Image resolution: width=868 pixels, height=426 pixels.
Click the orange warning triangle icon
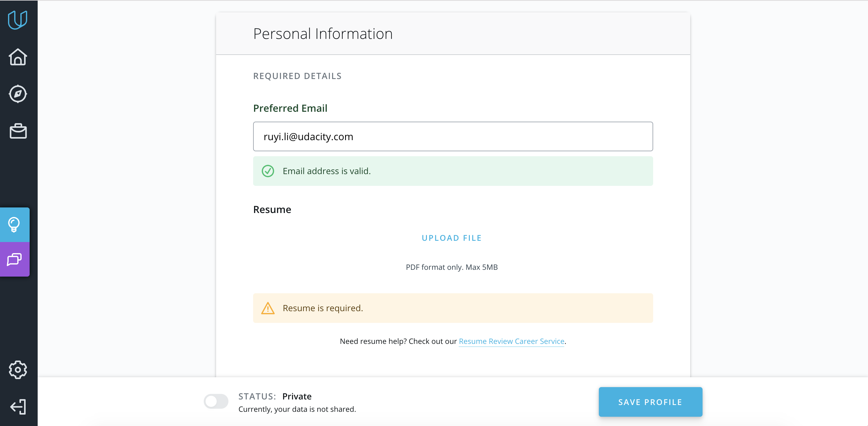(268, 308)
